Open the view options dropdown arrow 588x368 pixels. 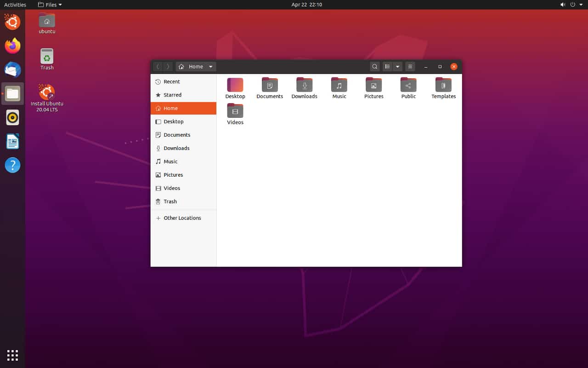pyautogui.click(x=398, y=66)
